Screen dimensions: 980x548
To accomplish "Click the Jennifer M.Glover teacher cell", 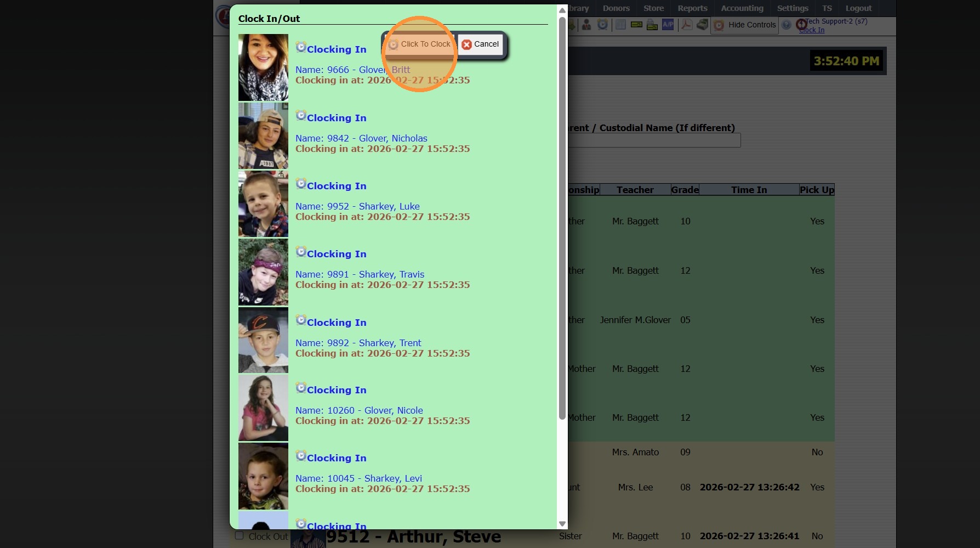I will 635,320.
